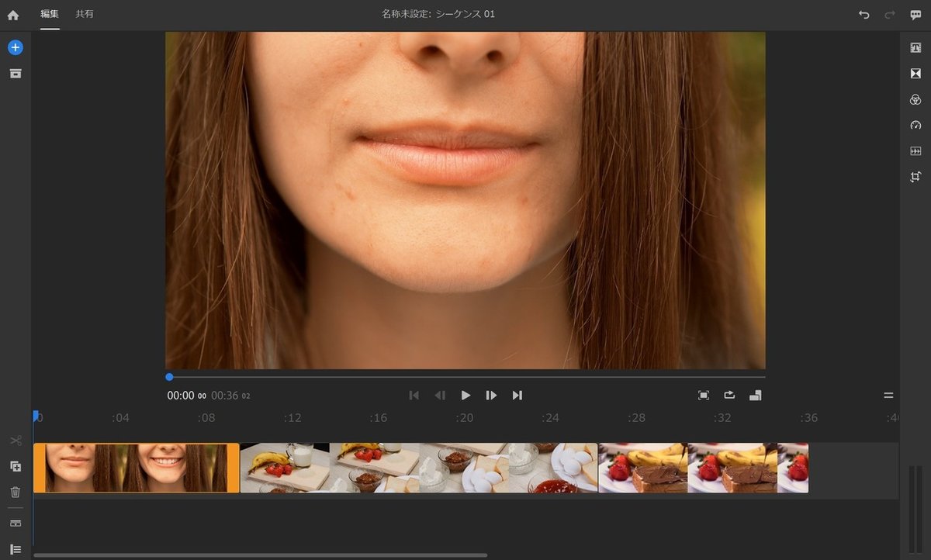Image resolution: width=931 pixels, height=560 pixels.
Task: Click the project title 名称未設定: シーケンス 01
Action: coord(438,14)
